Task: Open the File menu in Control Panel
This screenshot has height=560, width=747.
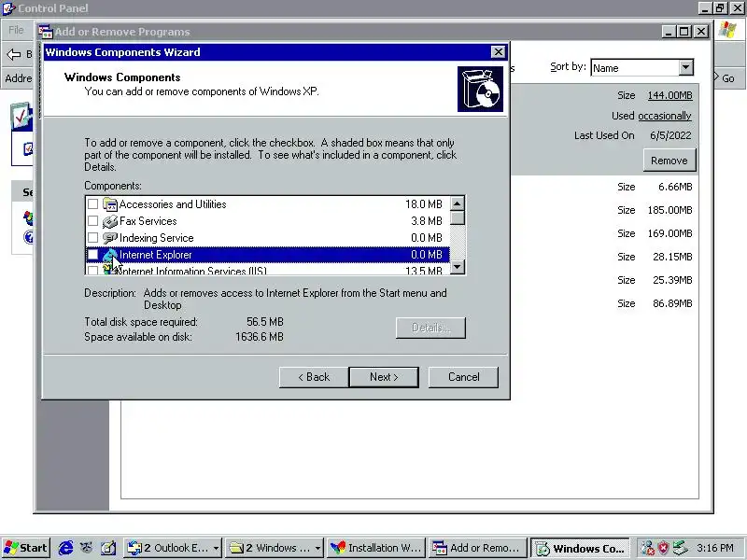Action: point(16,30)
